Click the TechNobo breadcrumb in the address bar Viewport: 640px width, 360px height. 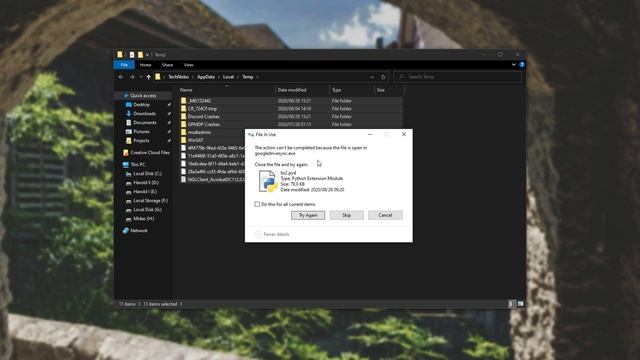point(178,77)
